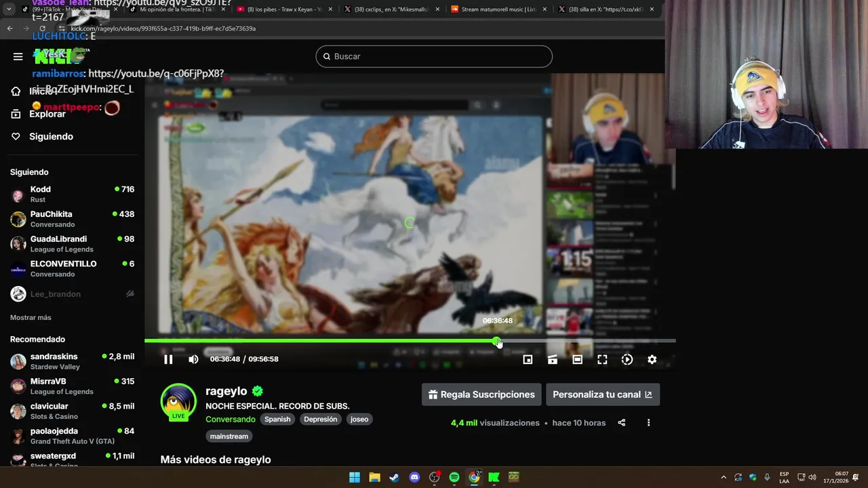Screen dimensions: 868x488
Task: Open the playback speed icon
Action: click(x=627, y=359)
